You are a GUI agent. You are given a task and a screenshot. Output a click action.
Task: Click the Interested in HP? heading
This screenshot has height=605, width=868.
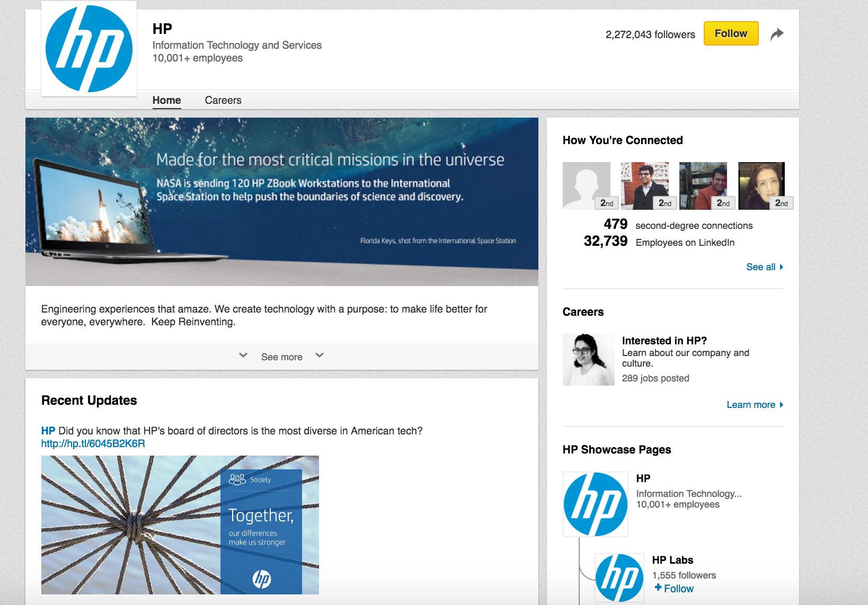pyautogui.click(x=664, y=341)
